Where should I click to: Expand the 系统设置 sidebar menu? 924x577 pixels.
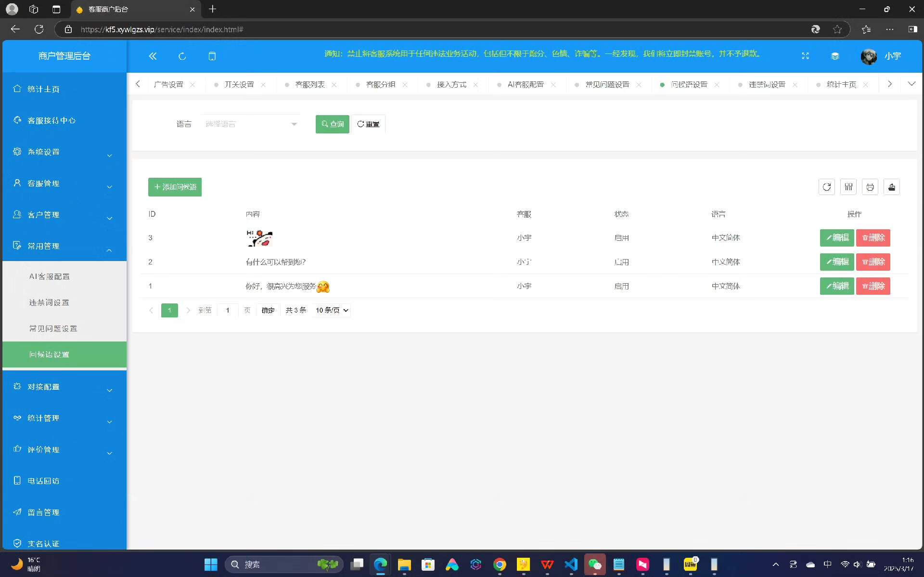click(x=64, y=152)
